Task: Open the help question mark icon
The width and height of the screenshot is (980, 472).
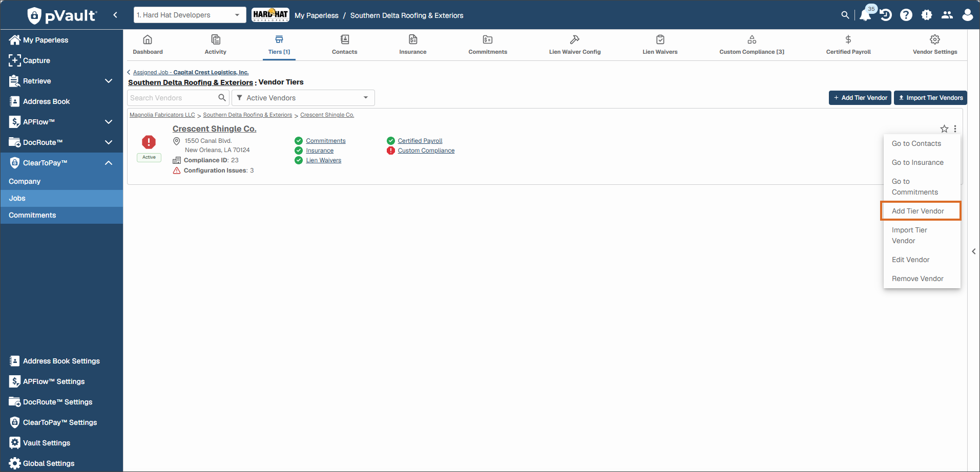Action: pos(906,15)
